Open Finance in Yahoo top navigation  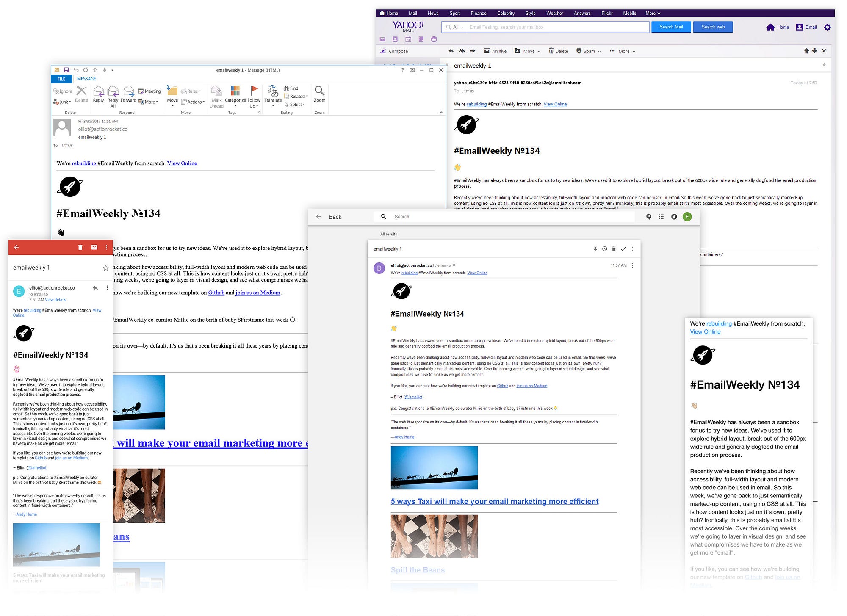point(479,13)
